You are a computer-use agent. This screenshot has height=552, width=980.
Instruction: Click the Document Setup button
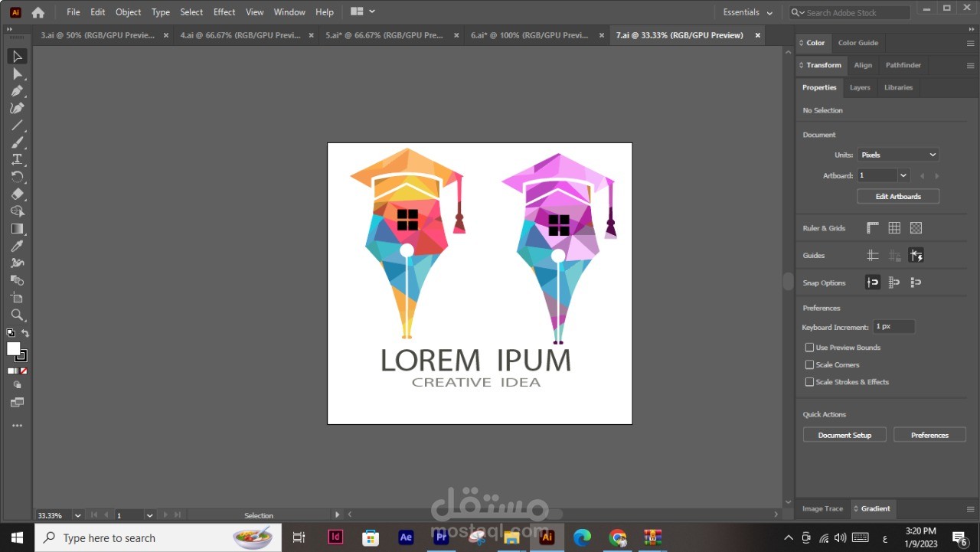844,435
